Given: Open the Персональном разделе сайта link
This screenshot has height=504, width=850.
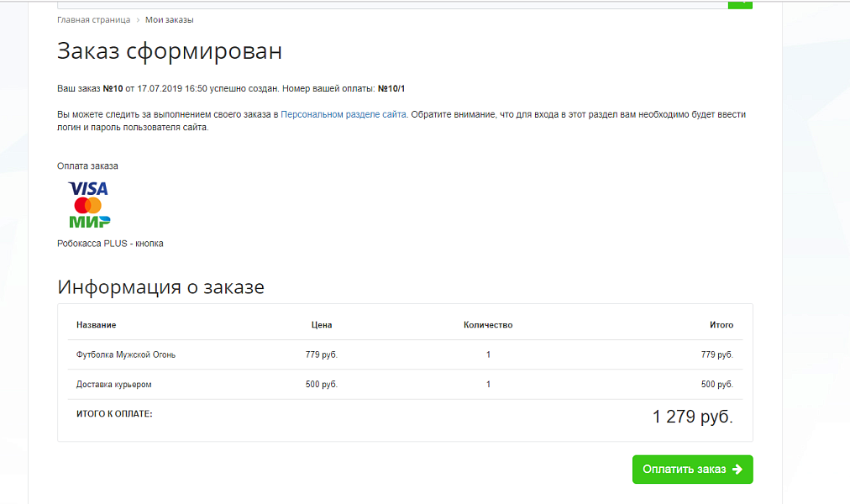Looking at the screenshot, I should pos(344,114).
